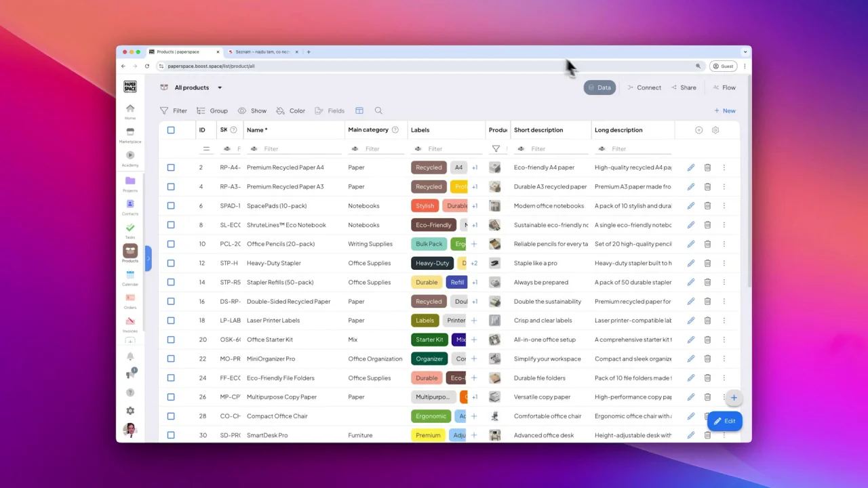
Task: Open Projects module in sidebar
Action: [x=130, y=184]
